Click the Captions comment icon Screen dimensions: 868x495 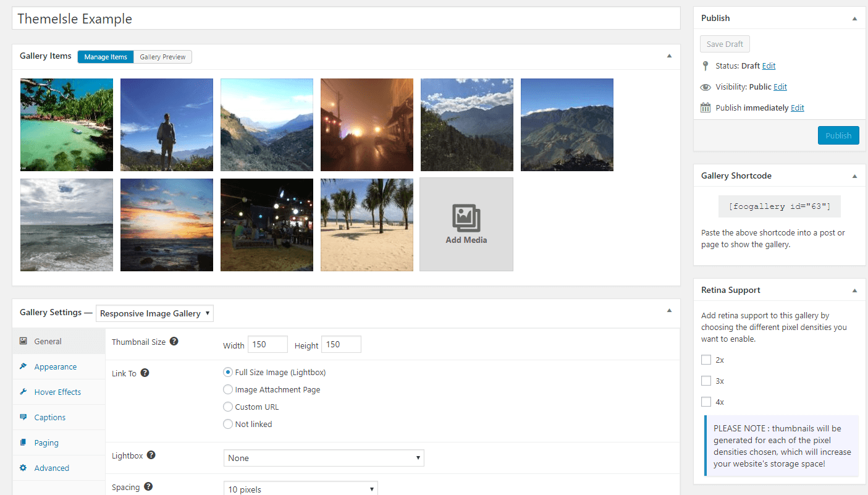[x=23, y=417]
